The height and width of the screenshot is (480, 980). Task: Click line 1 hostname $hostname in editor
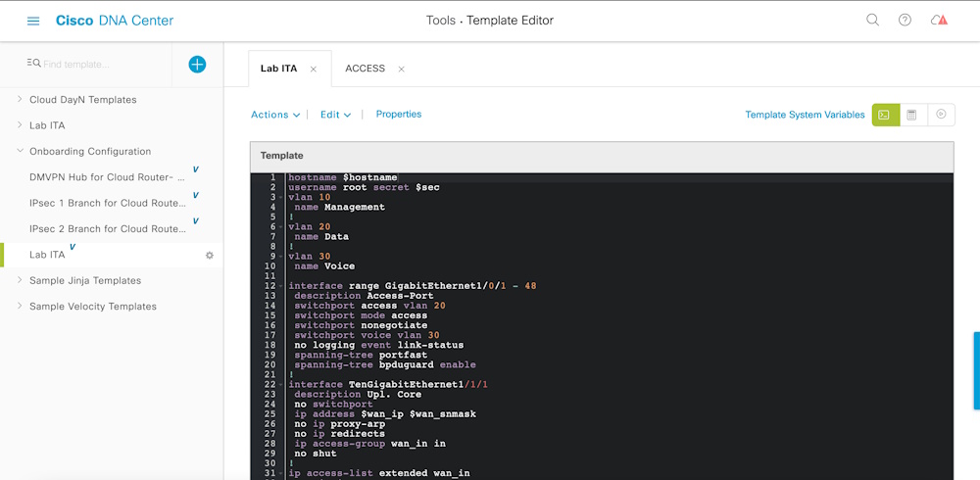point(342,177)
